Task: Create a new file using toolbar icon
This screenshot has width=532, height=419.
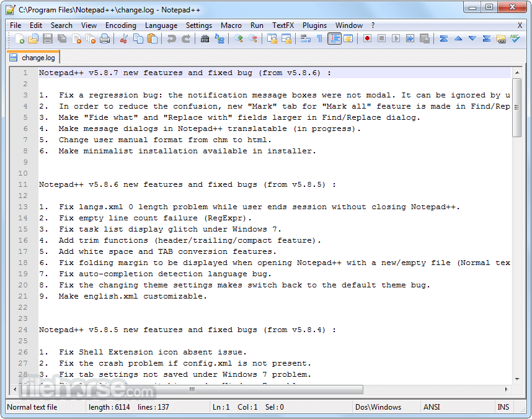Action: [x=19, y=38]
